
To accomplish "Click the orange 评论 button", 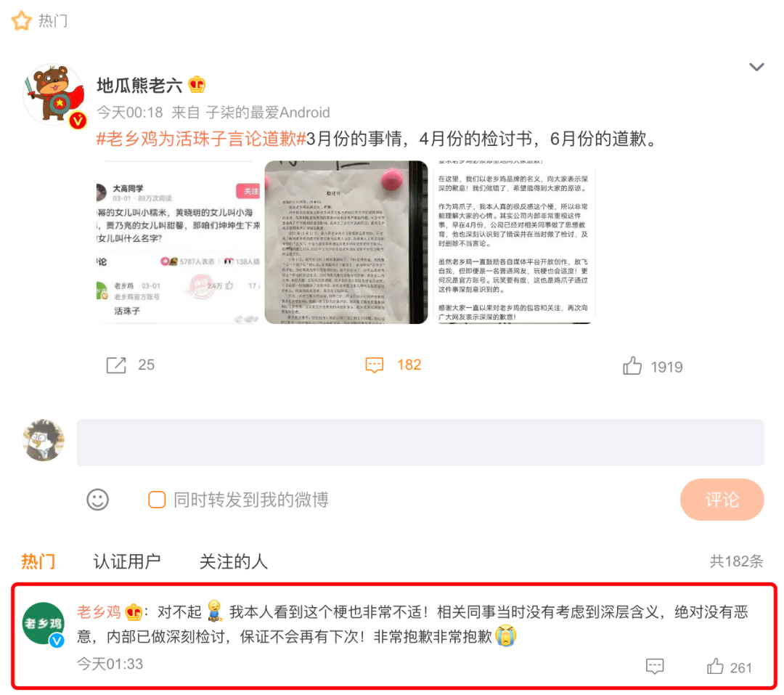I will click(x=722, y=500).
